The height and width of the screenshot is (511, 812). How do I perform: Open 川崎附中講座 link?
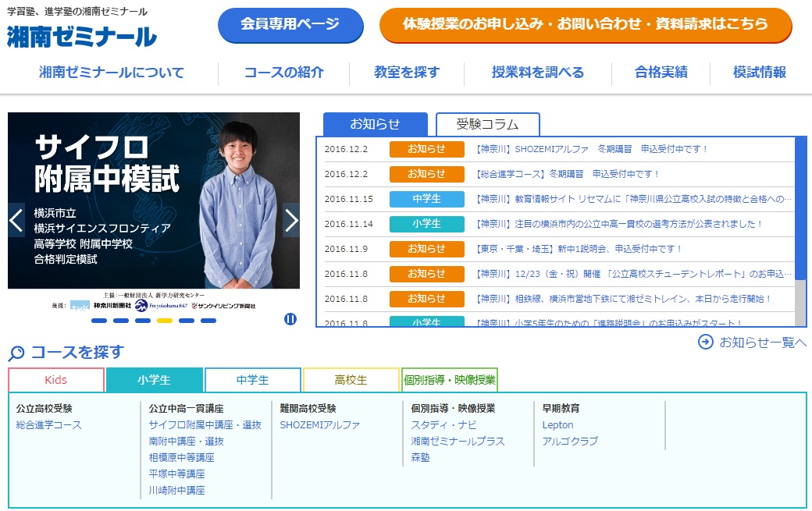(x=176, y=490)
